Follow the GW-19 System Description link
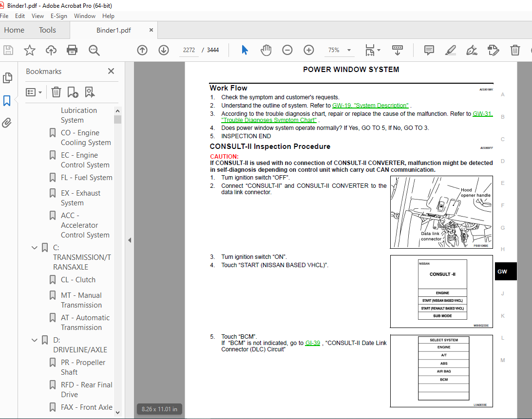The image size is (532, 419). coord(370,106)
